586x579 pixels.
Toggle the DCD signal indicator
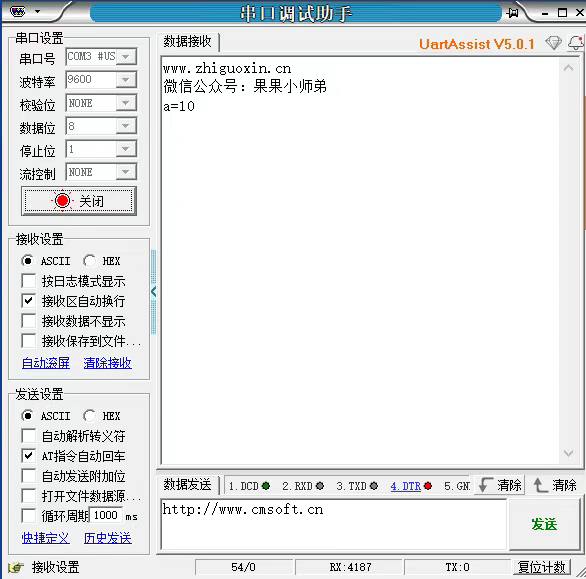[x=266, y=486]
